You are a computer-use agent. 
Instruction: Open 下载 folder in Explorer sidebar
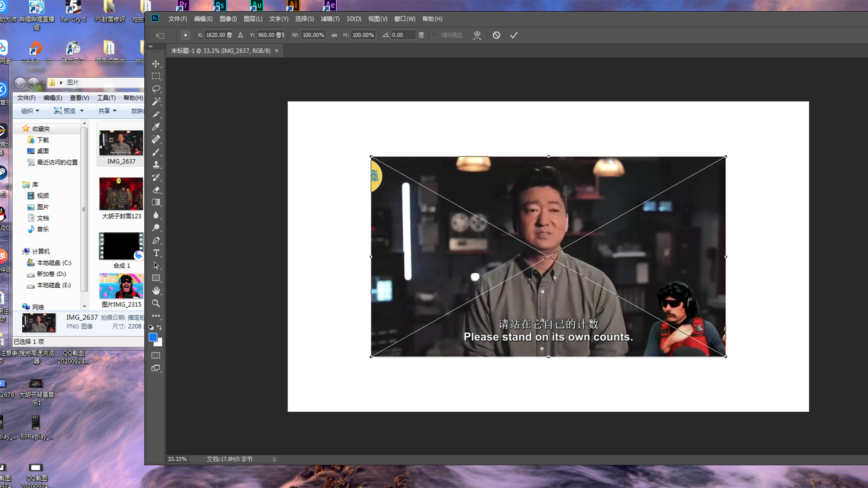(43, 140)
